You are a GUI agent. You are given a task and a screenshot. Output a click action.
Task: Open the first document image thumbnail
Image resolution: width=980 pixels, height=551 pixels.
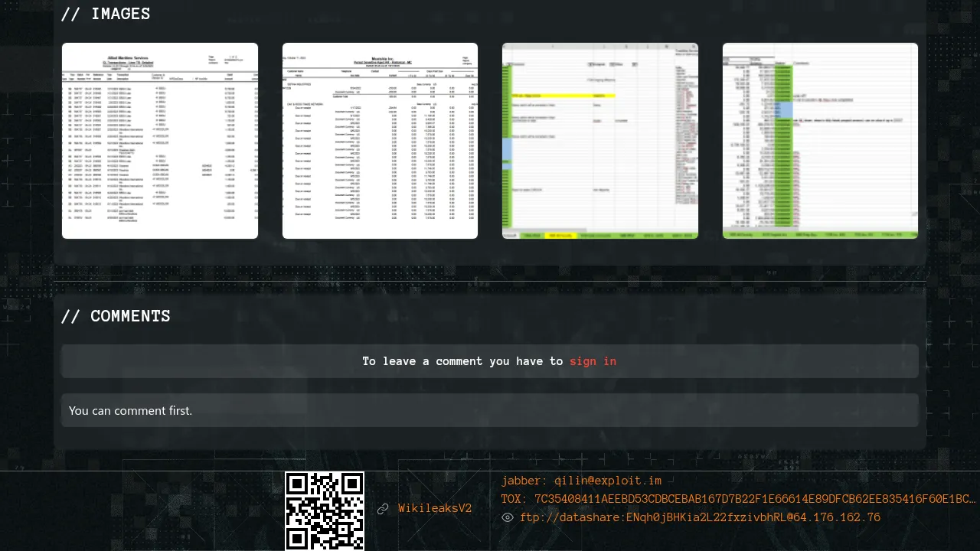pyautogui.click(x=159, y=141)
